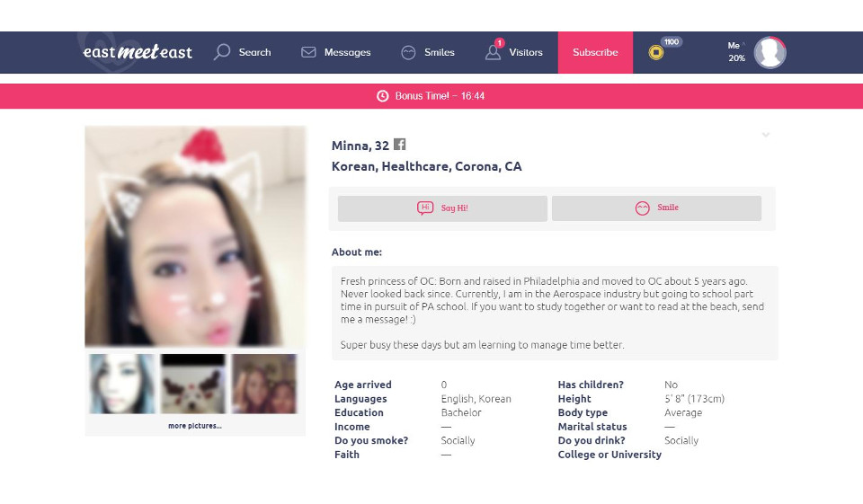This screenshot has width=863, height=504.
Task: Select the middle photo thumbnail
Action: pyautogui.click(x=193, y=384)
